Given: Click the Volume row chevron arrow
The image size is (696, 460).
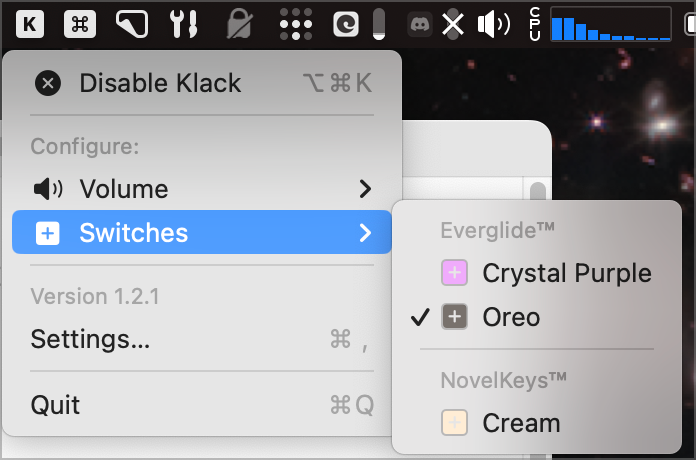Looking at the screenshot, I should pos(365,189).
